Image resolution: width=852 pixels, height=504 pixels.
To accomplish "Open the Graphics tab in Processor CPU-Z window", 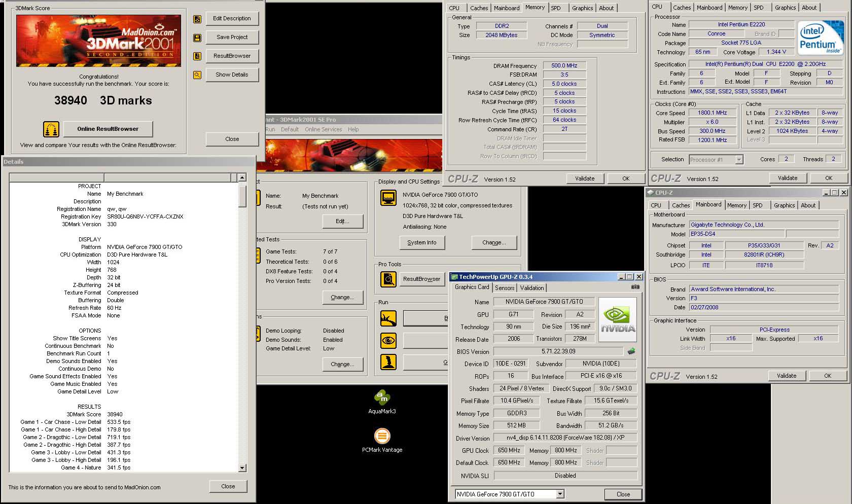I will point(785,8).
